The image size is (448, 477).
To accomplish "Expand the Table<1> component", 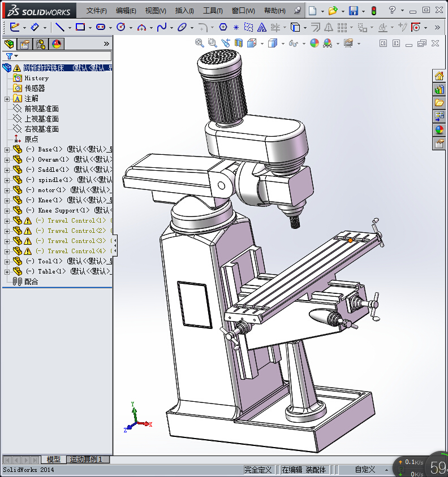I will [x=7, y=272].
